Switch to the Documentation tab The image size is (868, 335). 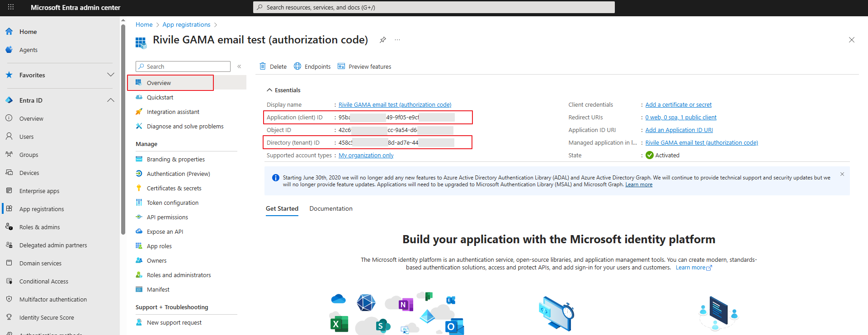pyautogui.click(x=331, y=208)
